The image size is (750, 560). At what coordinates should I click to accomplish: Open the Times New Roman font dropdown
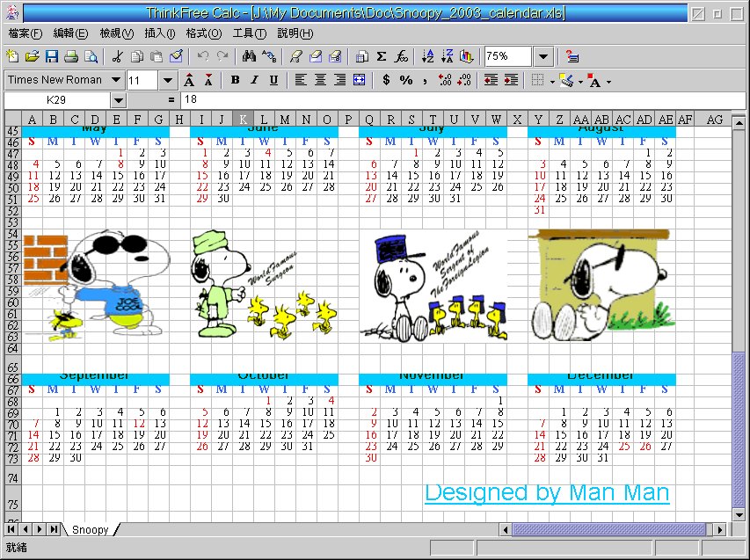click(116, 80)
